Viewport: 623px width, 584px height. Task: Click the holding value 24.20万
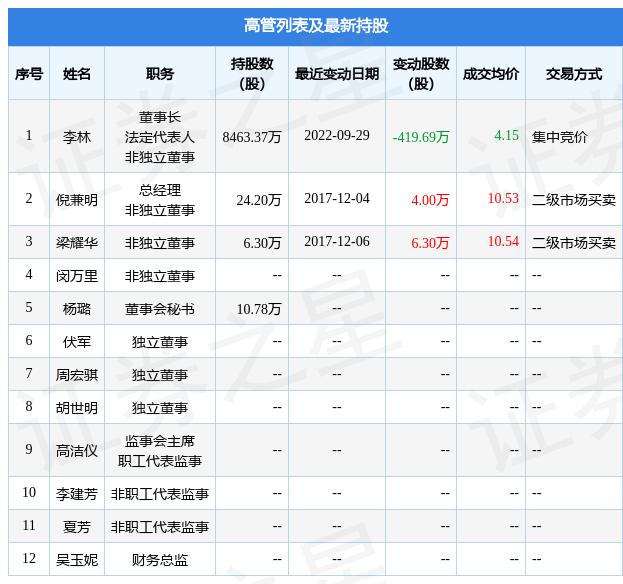point(259,200)
